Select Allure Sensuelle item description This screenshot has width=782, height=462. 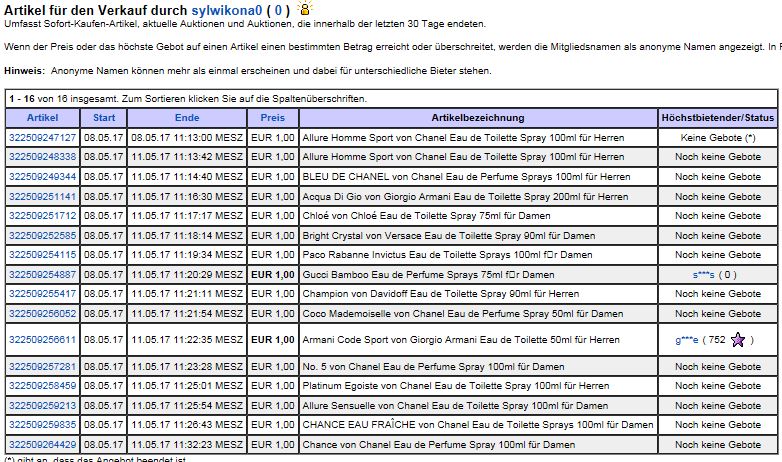point(455,406)
